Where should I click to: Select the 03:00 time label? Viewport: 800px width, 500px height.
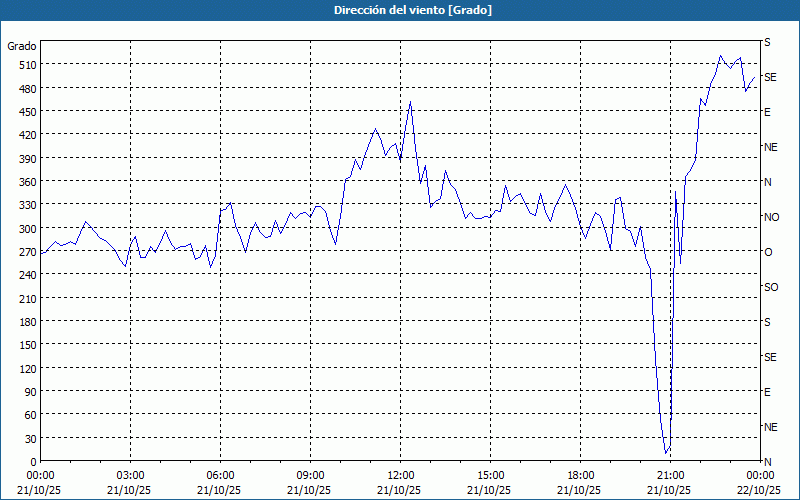130,475
